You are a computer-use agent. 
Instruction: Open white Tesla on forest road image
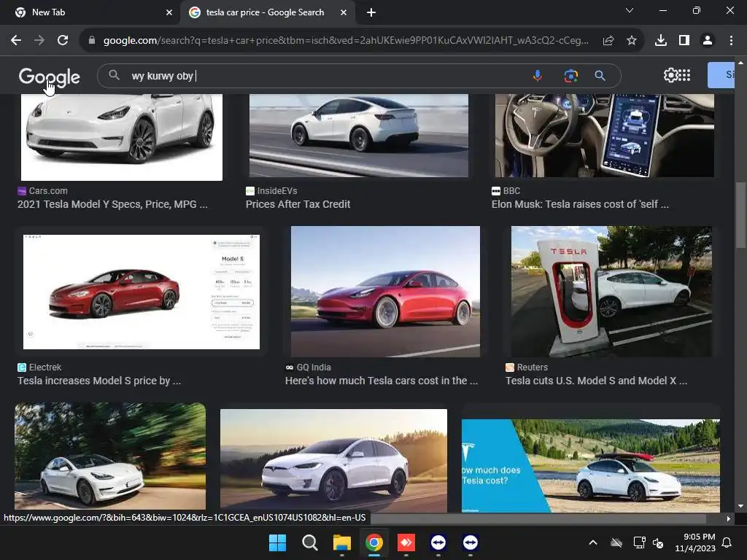click(x=110, y=456)
